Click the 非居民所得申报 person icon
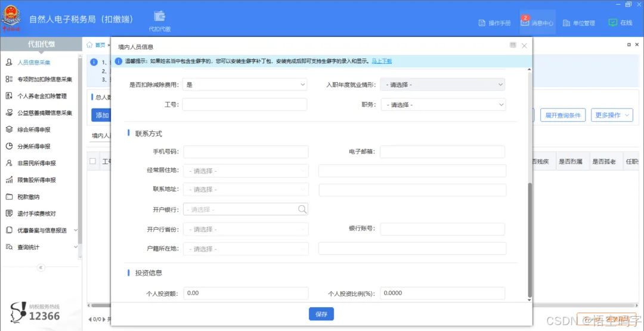The width and height of the screenshot is (644, 331). click(9, 163)
